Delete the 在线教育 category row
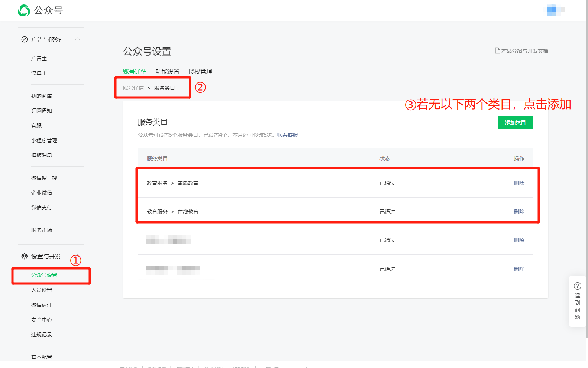Viewport: 588px width, 368px height. pyautogui.click(x=519, y=212)
